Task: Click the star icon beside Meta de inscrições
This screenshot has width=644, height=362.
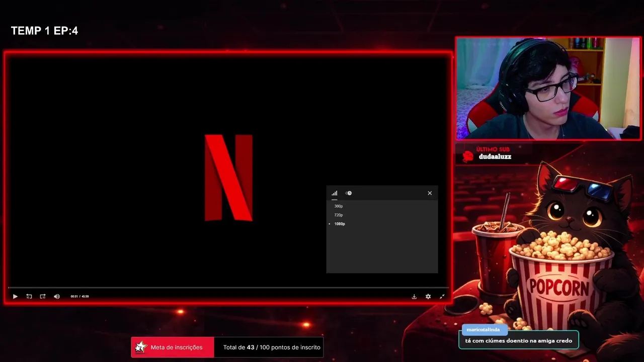Action: [141, 347]
